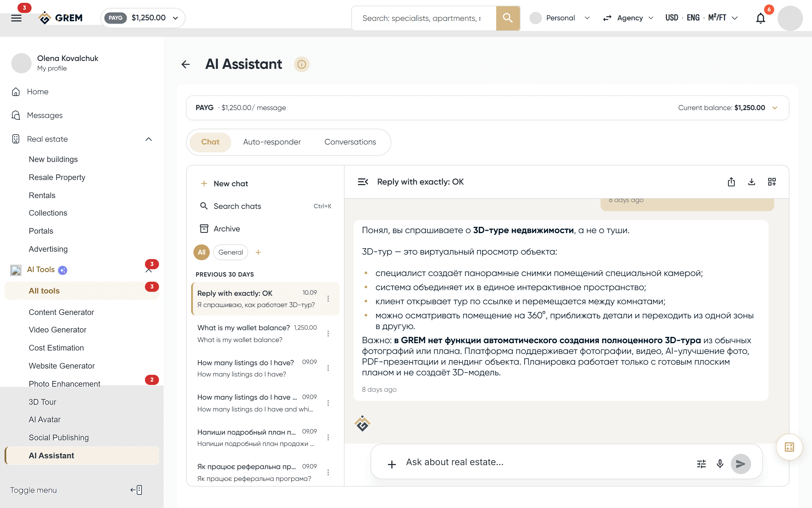Select the General chat filter

click(x=231, y=252)
